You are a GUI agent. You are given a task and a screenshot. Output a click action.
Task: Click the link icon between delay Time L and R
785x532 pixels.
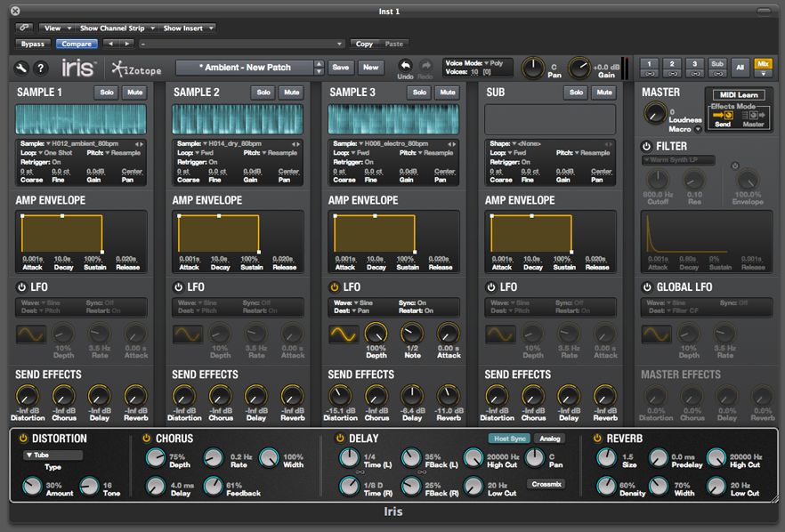[x=360, y=472]
